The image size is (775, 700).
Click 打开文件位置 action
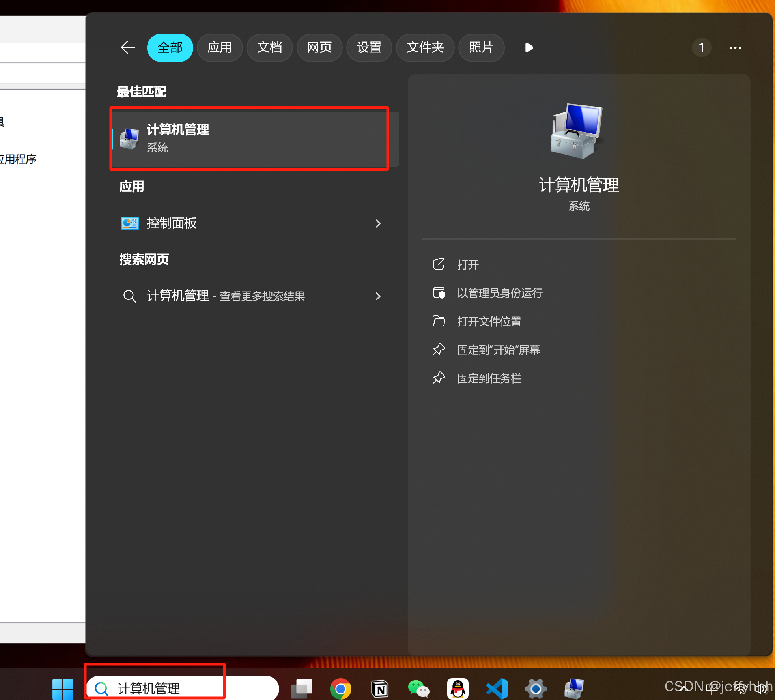[x=489, y=322]
